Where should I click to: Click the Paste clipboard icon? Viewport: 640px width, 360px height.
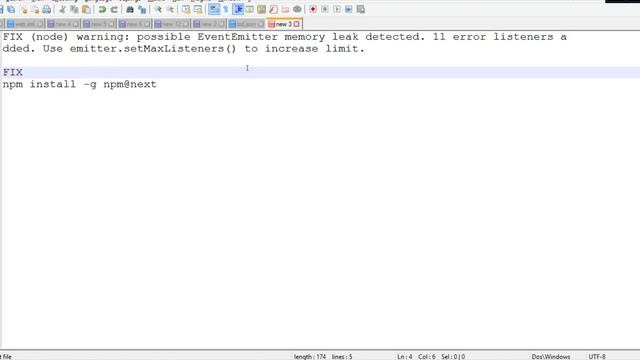pos(86,9)
